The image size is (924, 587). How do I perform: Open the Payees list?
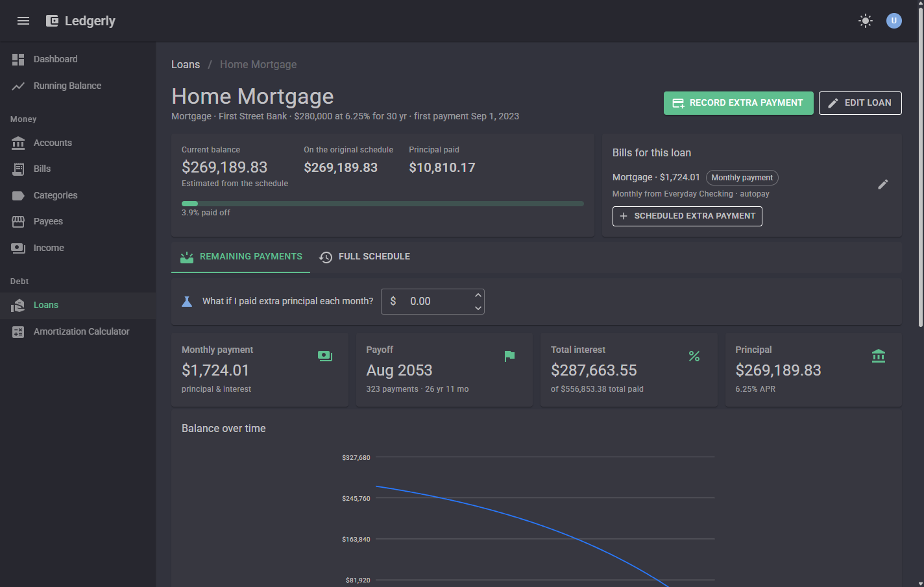pos(78,222)
